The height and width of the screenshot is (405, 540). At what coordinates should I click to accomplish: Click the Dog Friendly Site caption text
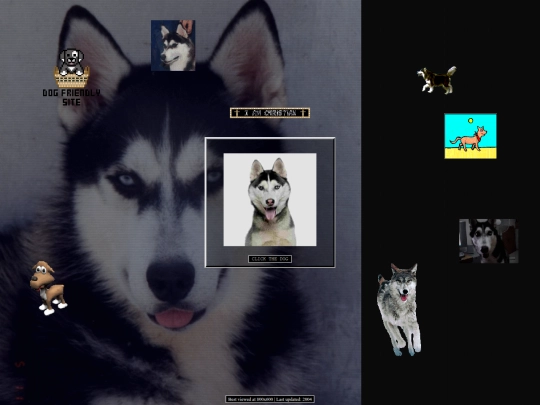[72, 97]
